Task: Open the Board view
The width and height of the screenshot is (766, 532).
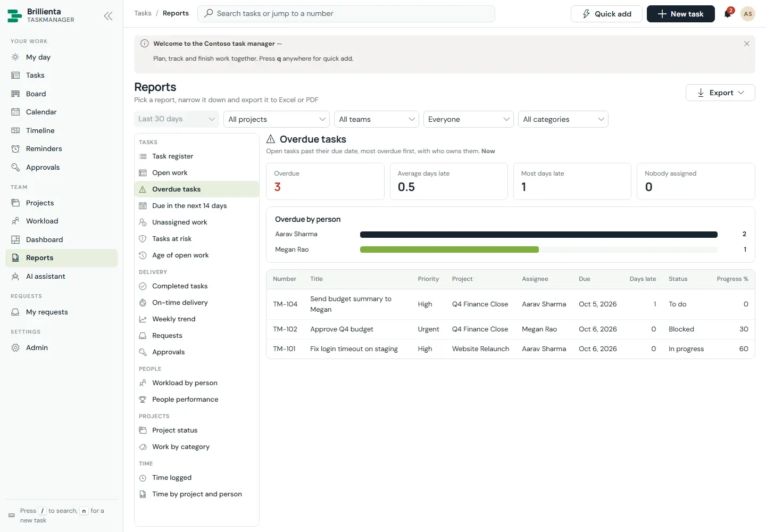Action: pyautogui.click(x=61, y=94)
